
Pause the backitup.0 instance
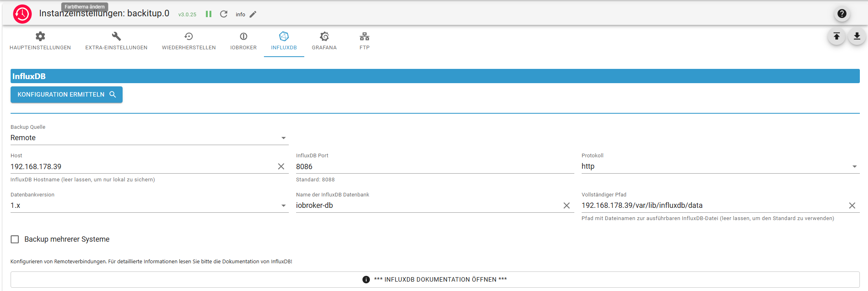209,14
